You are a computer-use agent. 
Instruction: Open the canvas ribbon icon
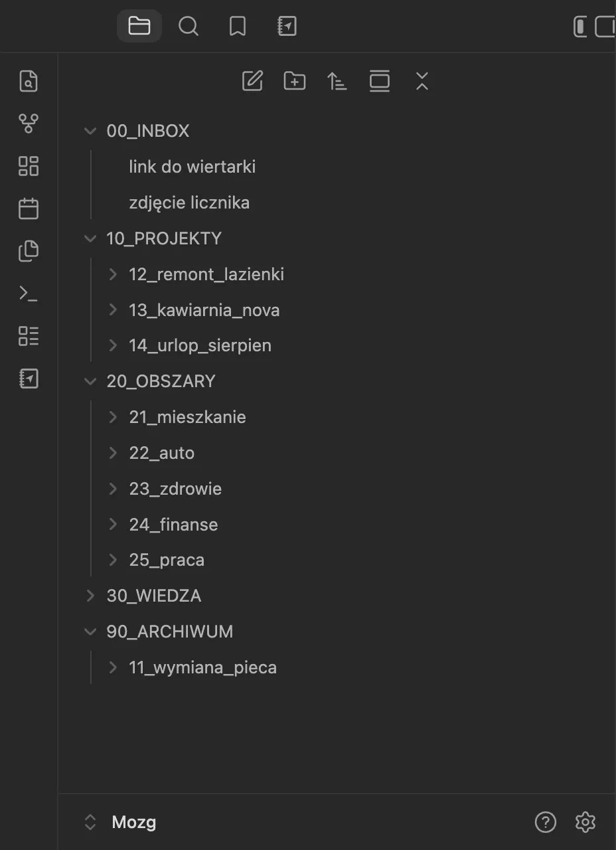pyautogui.click(x=29, y=165)
